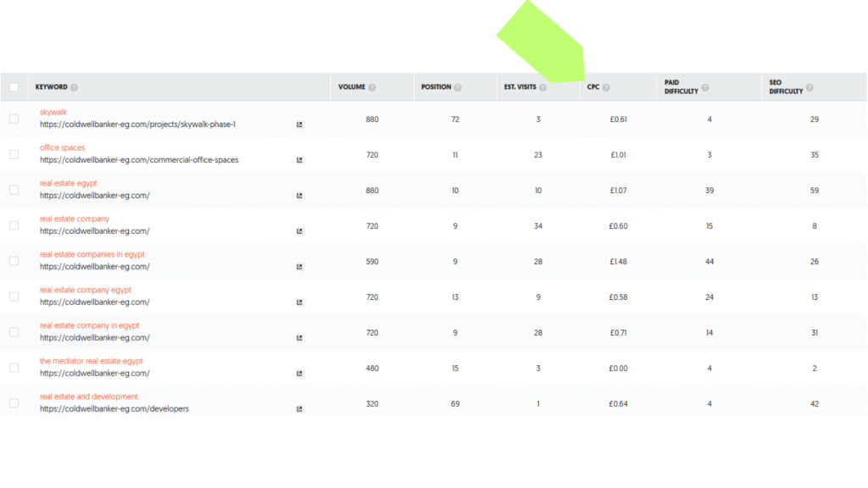Viewport: 868px width, 488px height.
Task: Click the coldwellbanker-eg.com/developers URL
Action: pos(114,409)
